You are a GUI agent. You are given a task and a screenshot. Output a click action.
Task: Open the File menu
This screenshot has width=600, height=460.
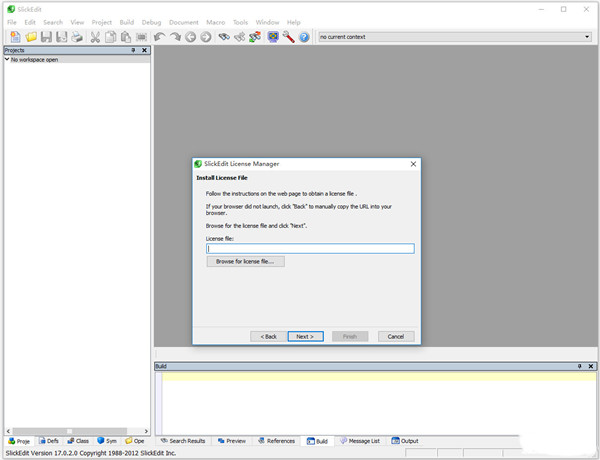click(12, 22)
